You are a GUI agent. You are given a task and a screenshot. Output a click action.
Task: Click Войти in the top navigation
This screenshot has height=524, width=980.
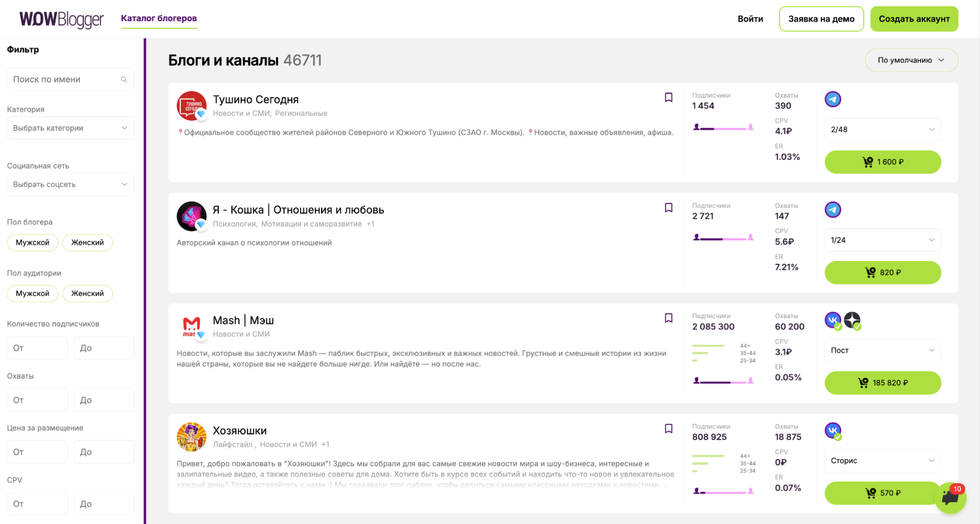(x=750, y=19)
